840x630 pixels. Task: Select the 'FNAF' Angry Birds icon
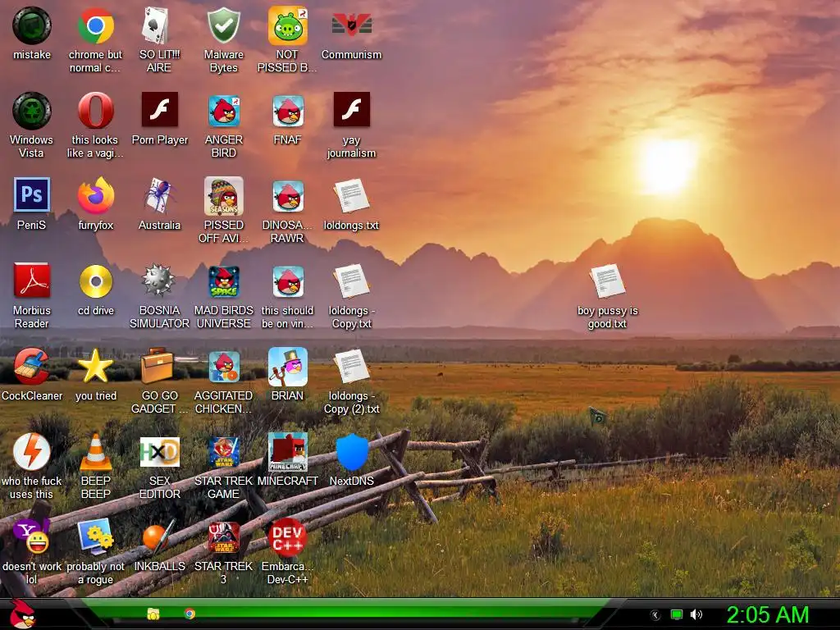[288, 111]
